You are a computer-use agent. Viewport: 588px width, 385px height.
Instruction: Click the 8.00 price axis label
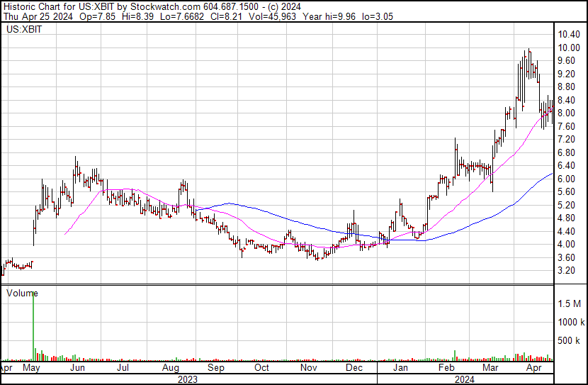click(x=567, y=113)
